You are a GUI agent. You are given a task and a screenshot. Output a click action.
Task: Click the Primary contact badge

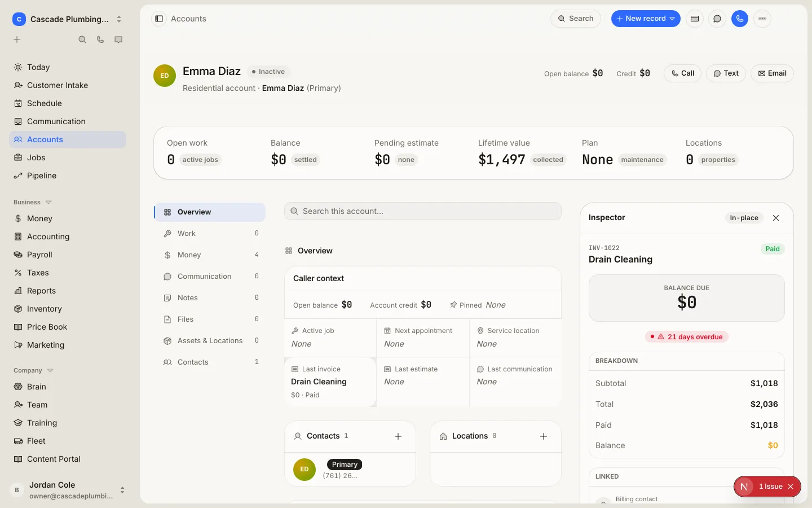[x=345, y=465]
